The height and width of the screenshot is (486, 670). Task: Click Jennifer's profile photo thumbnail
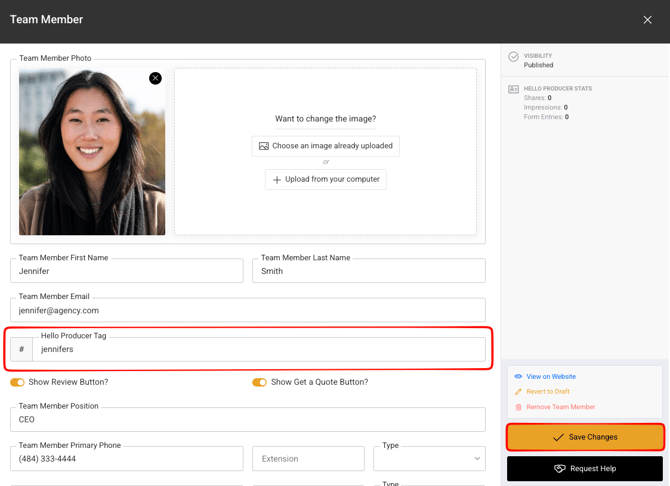tap(92, 152)
